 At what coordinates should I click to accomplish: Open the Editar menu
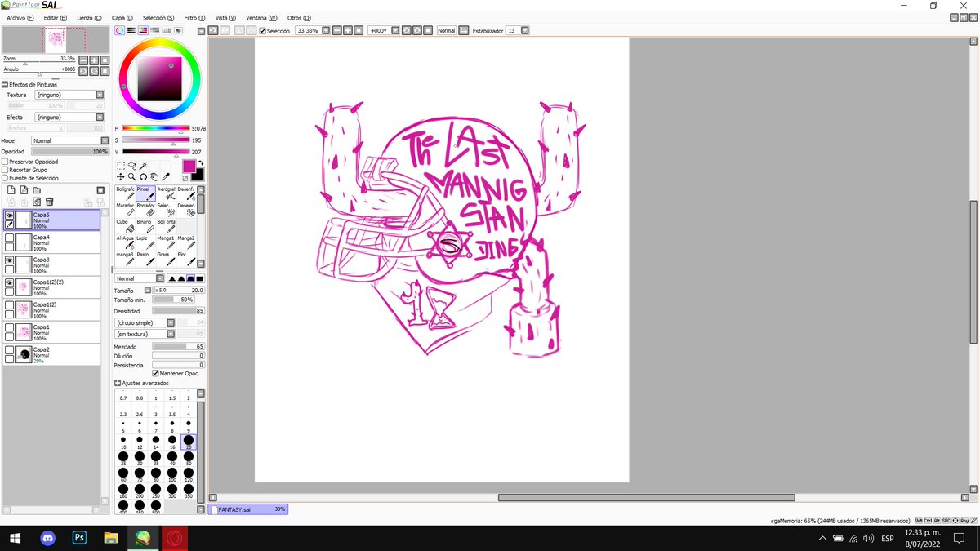(56, 17)
